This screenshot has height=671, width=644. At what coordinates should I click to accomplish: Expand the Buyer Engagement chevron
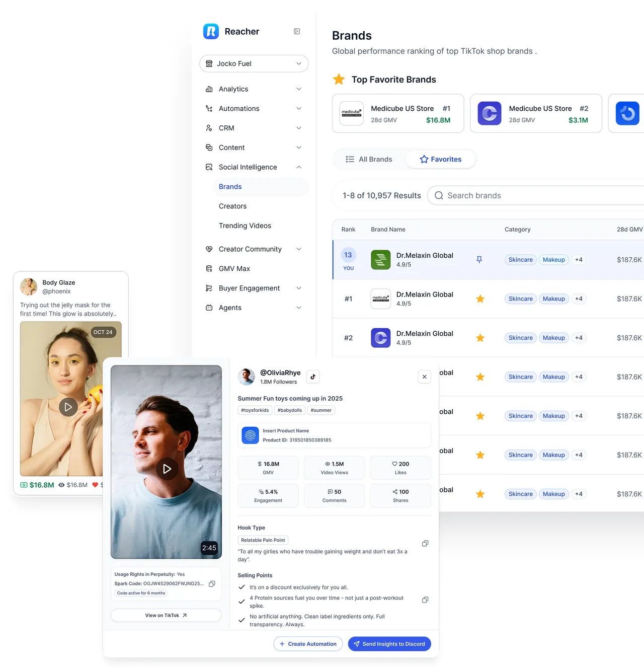click(299, 288)
